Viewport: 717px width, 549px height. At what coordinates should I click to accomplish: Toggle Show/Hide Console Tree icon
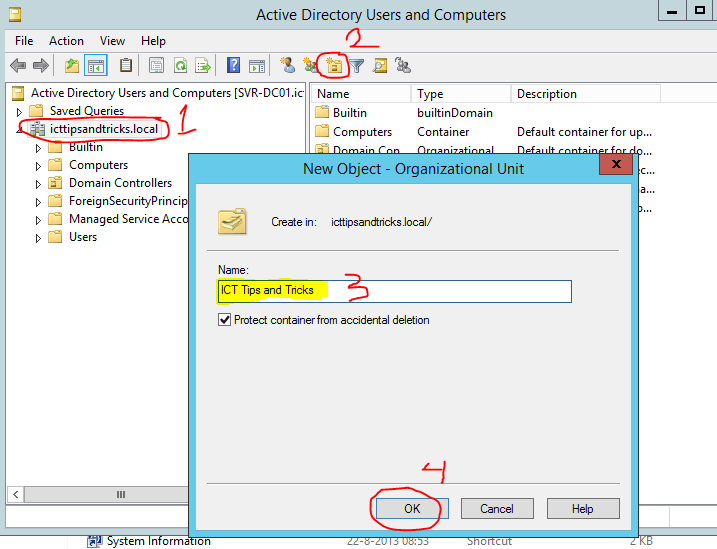click(x=96, y=66)
